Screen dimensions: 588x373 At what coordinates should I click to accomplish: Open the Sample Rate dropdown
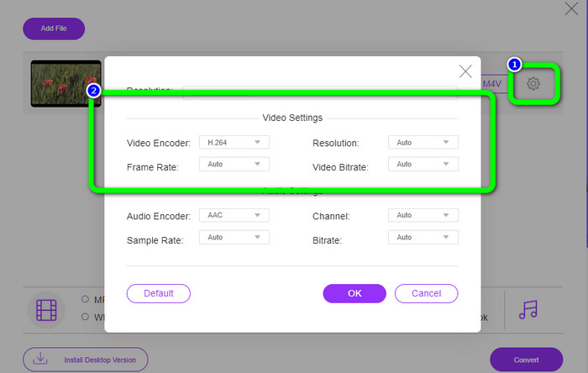pyautogui.click(x=234, y=237)
